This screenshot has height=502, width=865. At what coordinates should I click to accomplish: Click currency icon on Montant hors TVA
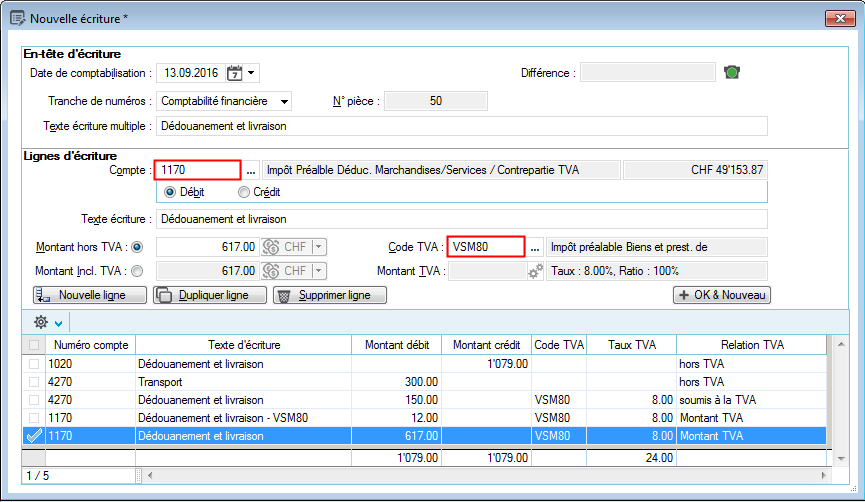click(x=270, y=247)
